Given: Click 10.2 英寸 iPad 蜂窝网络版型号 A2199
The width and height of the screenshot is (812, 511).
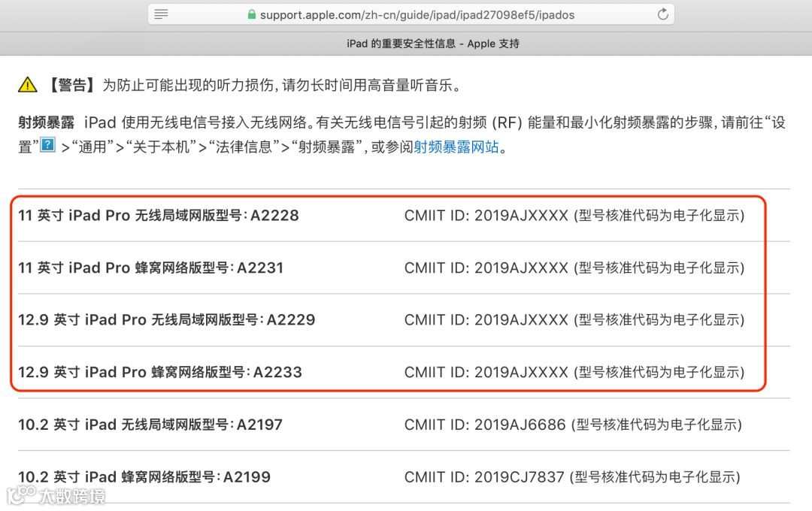Looking at the screenshot, I should pyautogui.click(x=144, y=477).
